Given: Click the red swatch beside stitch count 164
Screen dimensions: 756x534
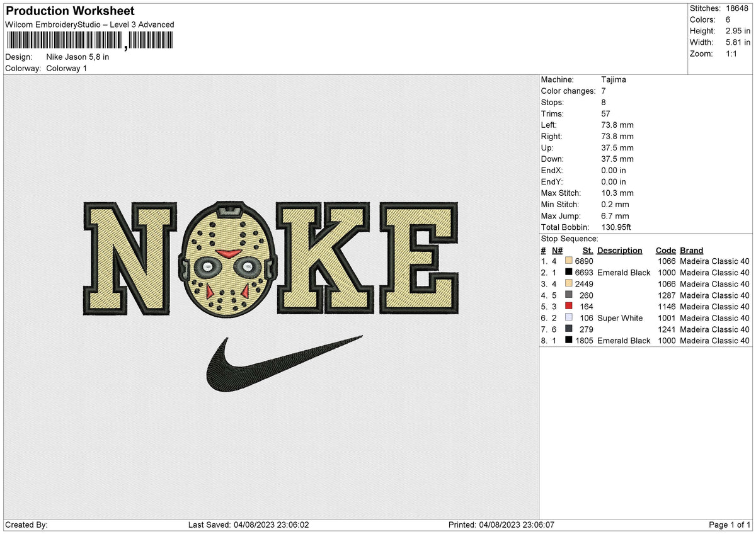Looking at the screenshot, I should click(x=569, y=306).
